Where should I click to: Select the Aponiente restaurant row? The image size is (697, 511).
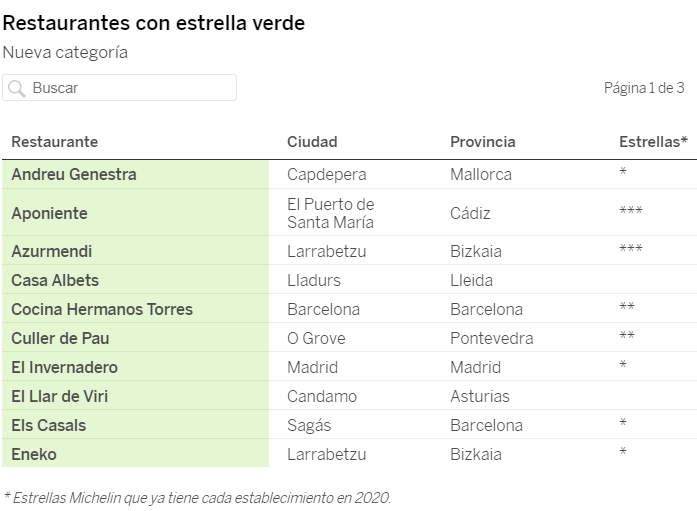tap(50, 213)
